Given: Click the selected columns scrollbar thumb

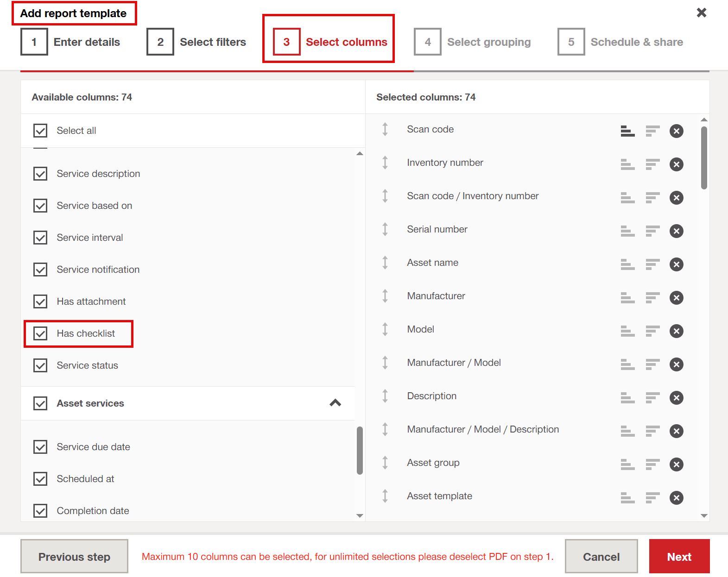Looking at the screenshot, I should click(x=704, y=158).
